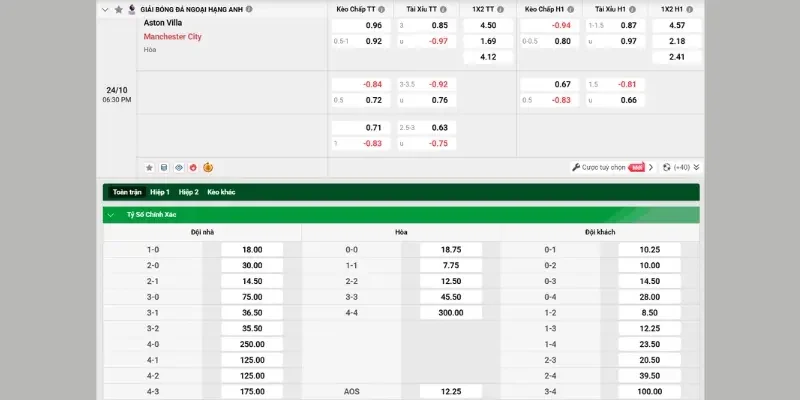Select Kèo Chấp H1 odds 0.67
800x400 pixels.
click(x=550, y=85)
